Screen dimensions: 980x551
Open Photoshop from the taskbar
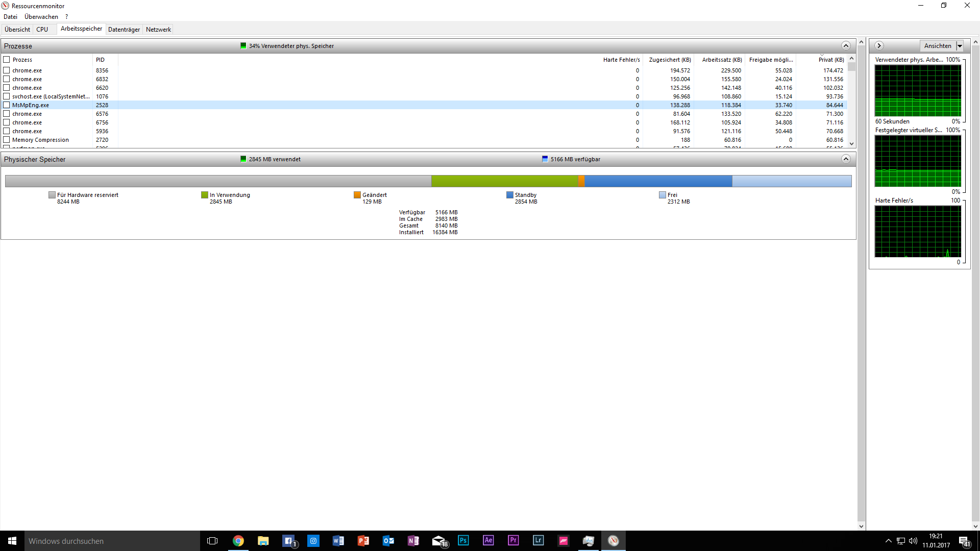[x=463, y=540]
